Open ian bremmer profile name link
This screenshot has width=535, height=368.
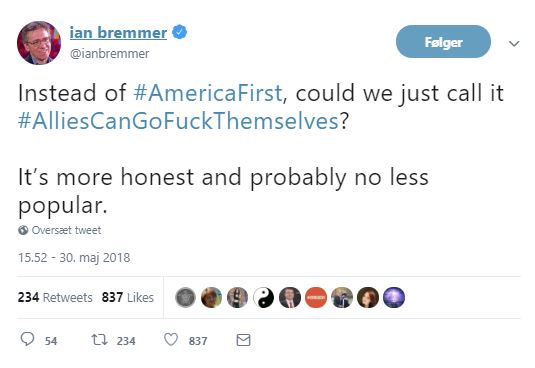tap(118, 33)
